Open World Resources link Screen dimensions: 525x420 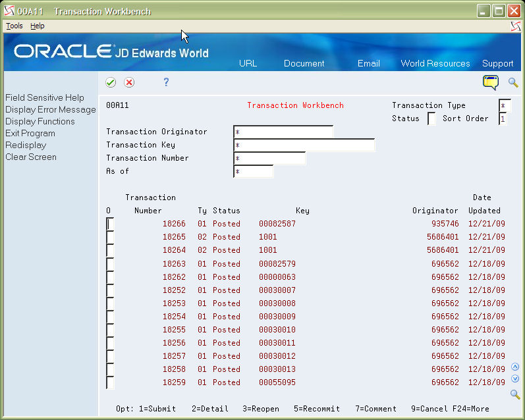click(435, 64)
